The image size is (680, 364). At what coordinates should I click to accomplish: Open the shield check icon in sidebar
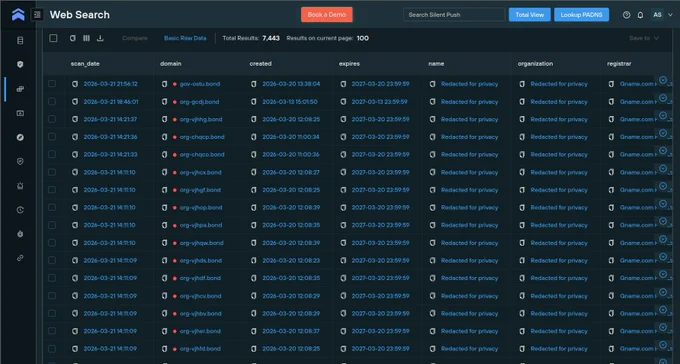20,161
